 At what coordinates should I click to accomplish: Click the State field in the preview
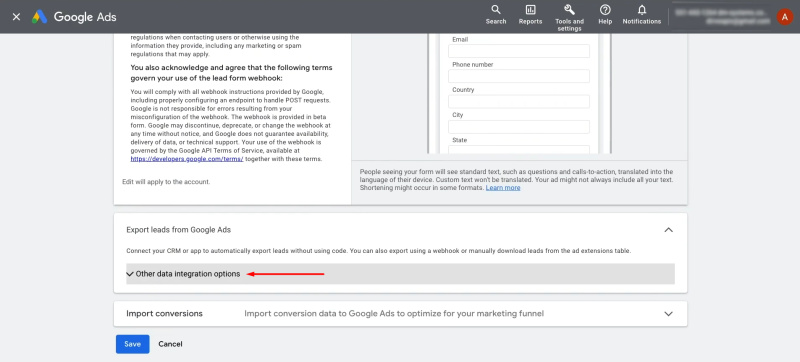pos(519,149)
